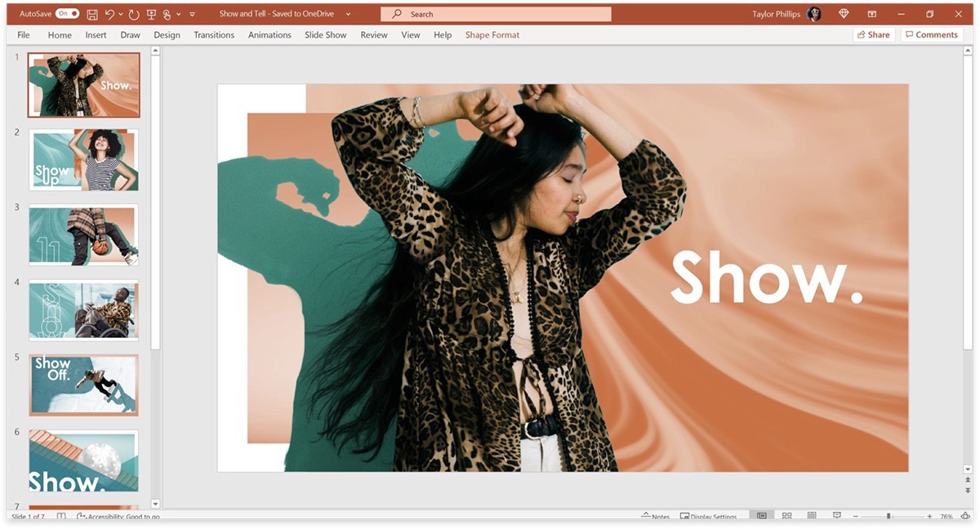The height and width of the screenshot is (529, 980).
Task: Select slide 6 'Show.' thumbnail
Action: pos(83,460)
